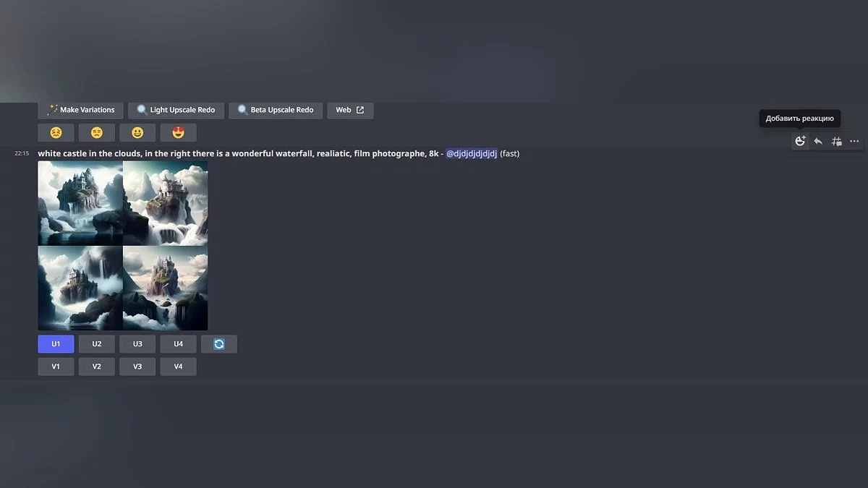This screenshot has height=488, width=868.
Task: Create variations of image two with V2
Action: (97, 367)
